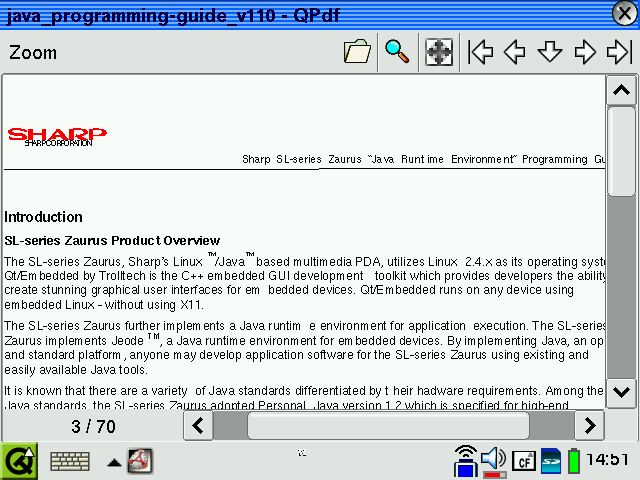The image size is (640, 480).
Task: Jump to the last page
Action: click(x=620, y=52)
